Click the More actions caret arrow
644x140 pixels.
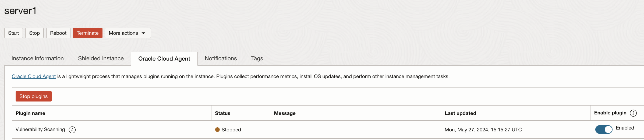click(143, 33)
